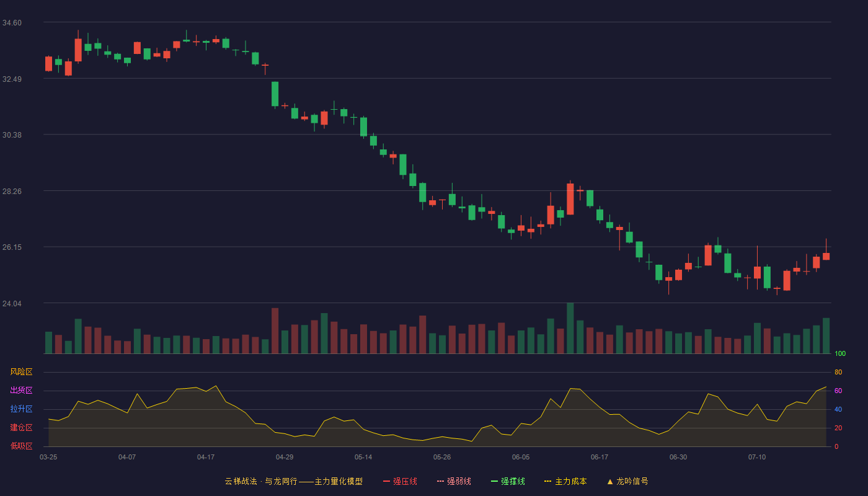868x496 pixels.
Task: Click the 32.49 price axis label
Action: click(12, 79)
